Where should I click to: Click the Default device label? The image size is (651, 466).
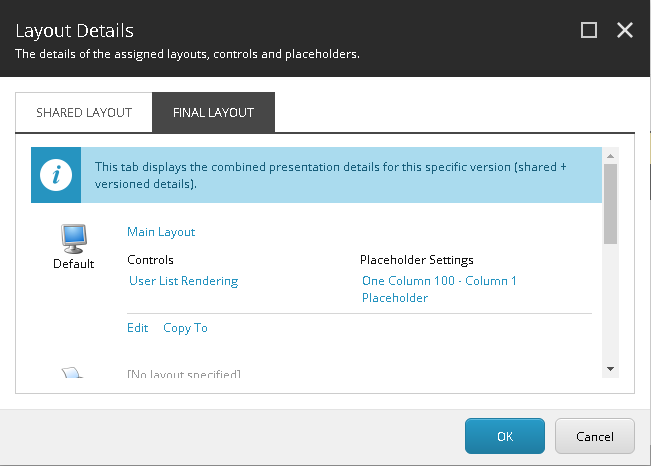coord(73,264)
